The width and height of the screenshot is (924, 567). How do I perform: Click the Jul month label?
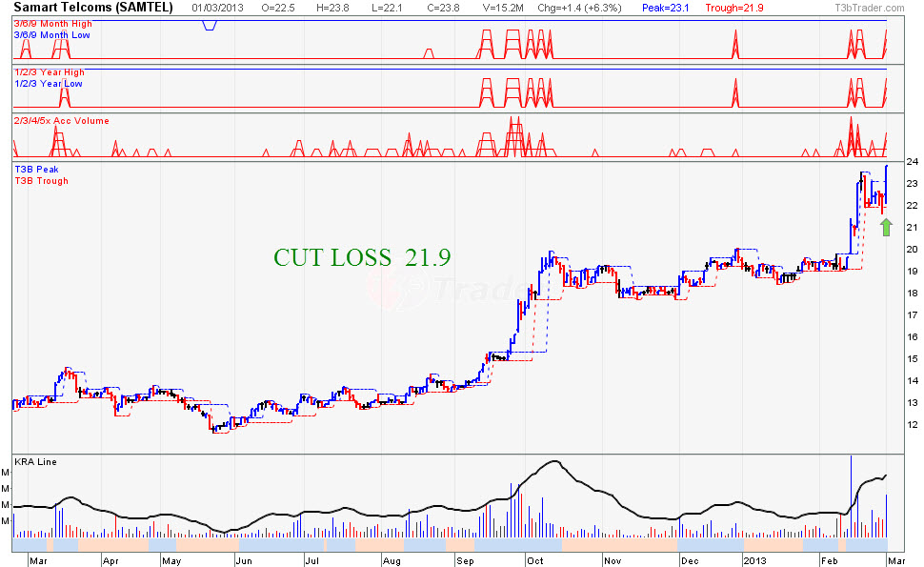(312, 560)
